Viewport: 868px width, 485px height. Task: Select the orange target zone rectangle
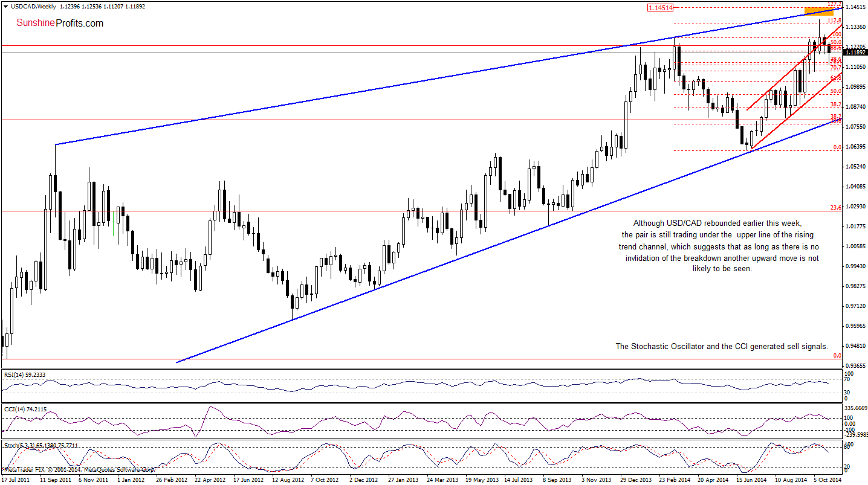pyautogui.click(x=818, y=11)
